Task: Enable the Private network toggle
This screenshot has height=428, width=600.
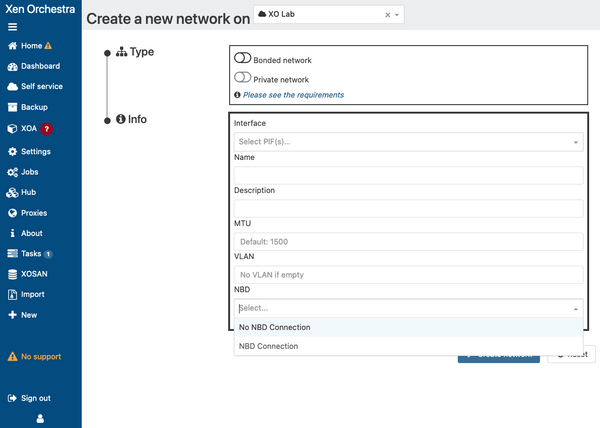Action: 243,78
